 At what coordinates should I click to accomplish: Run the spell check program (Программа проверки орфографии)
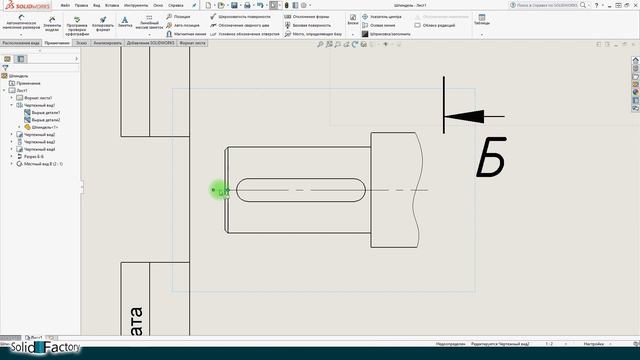point(77,26)
